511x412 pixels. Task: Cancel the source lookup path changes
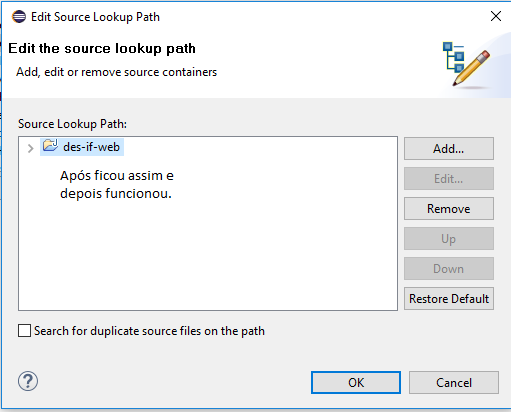tap(454, 383)
